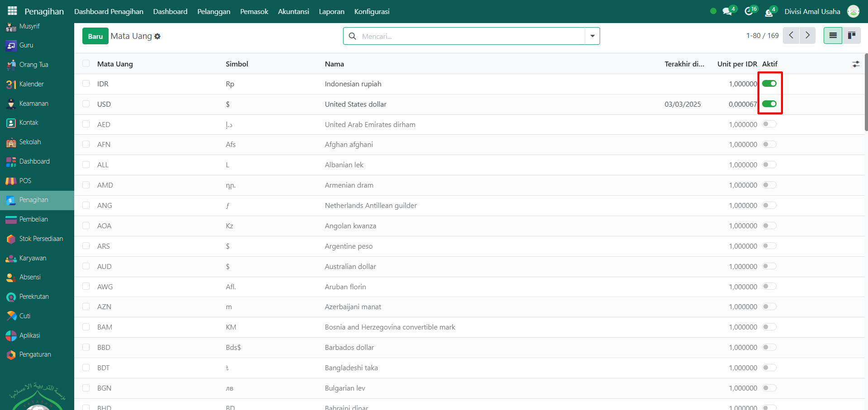The image size is (868, 410).
Task: Open the apps grid menu icon
Action: (x=12, y=11)
